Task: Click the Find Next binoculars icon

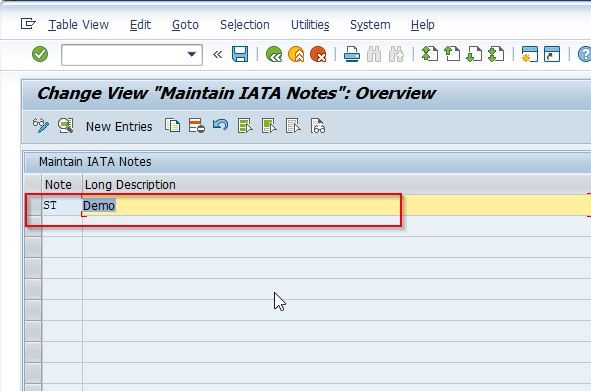Action: point(396,54)
